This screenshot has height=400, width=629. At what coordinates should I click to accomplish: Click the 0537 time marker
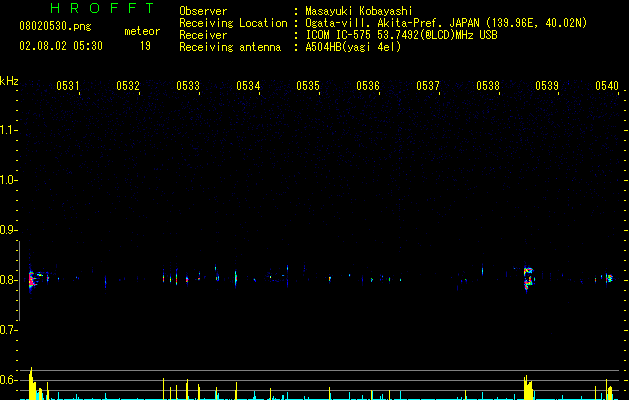tap(428, 86)
